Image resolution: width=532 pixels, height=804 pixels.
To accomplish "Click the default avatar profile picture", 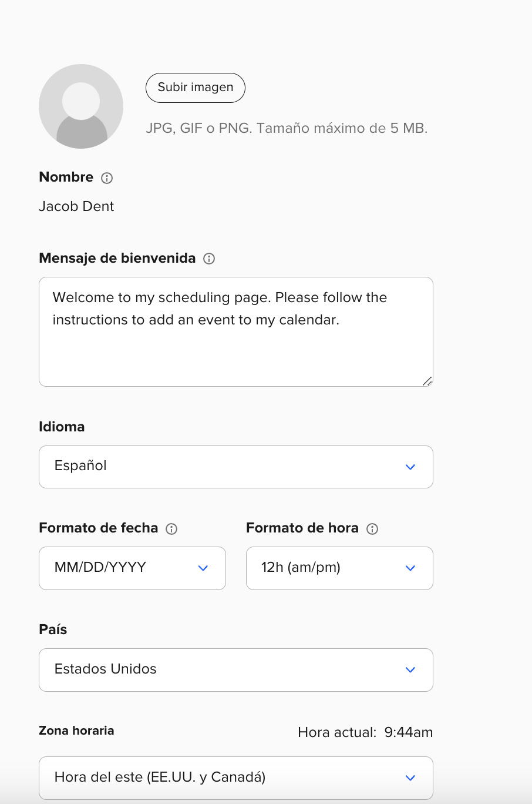I will point(81,106).
